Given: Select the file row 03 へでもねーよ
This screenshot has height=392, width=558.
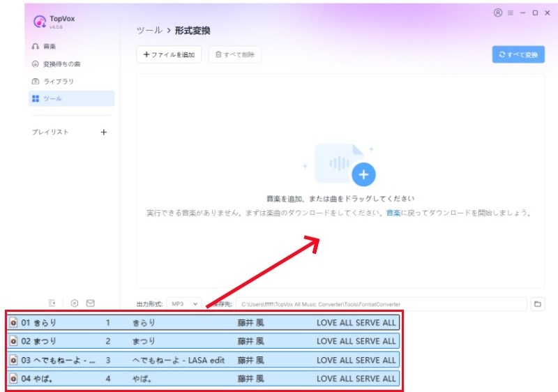Looking at the screenshot, I should pyautogui.click(x=204, y=360).
